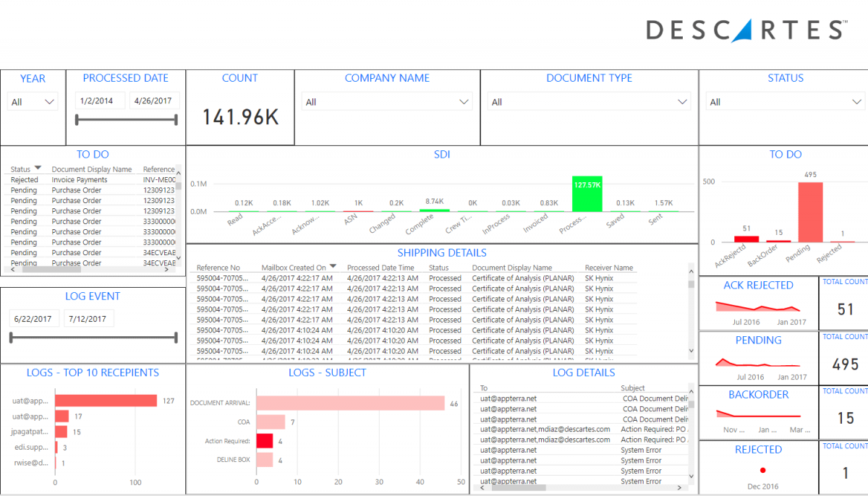Expand the COMPANY NAME dropdown

(387, 102)
